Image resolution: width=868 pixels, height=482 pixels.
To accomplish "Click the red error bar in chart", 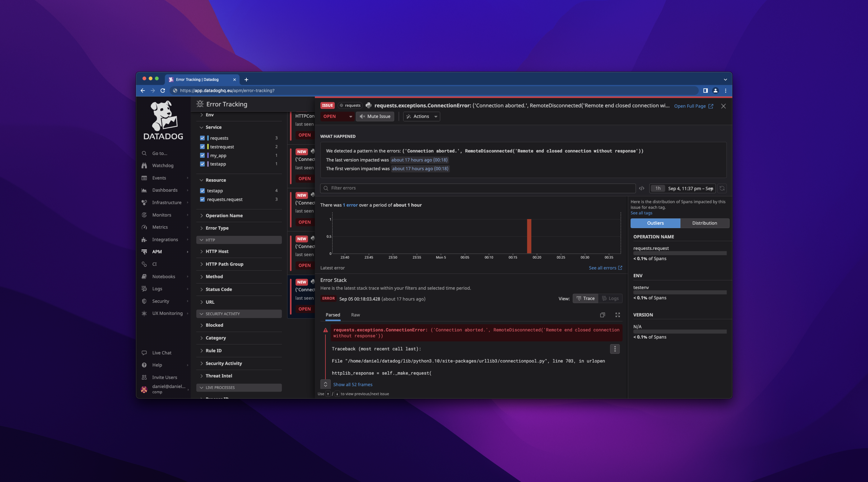I will coord(529,236).
